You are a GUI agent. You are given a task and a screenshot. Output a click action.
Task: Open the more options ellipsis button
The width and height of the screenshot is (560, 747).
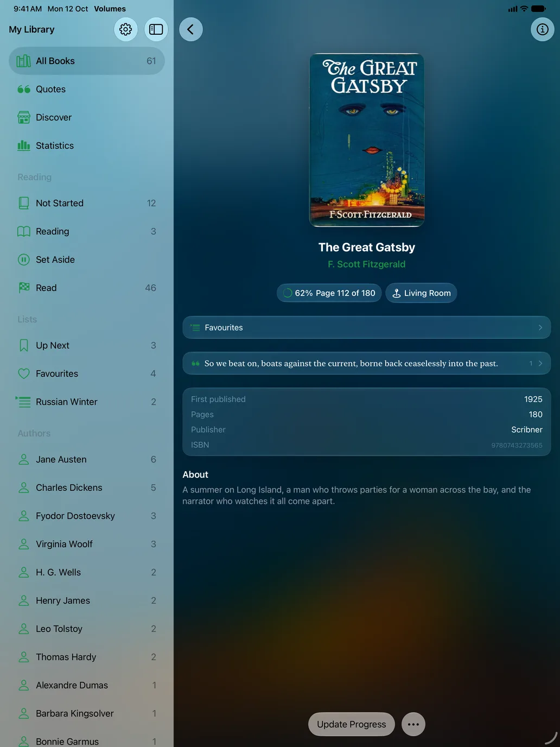(x=413, y=724)
